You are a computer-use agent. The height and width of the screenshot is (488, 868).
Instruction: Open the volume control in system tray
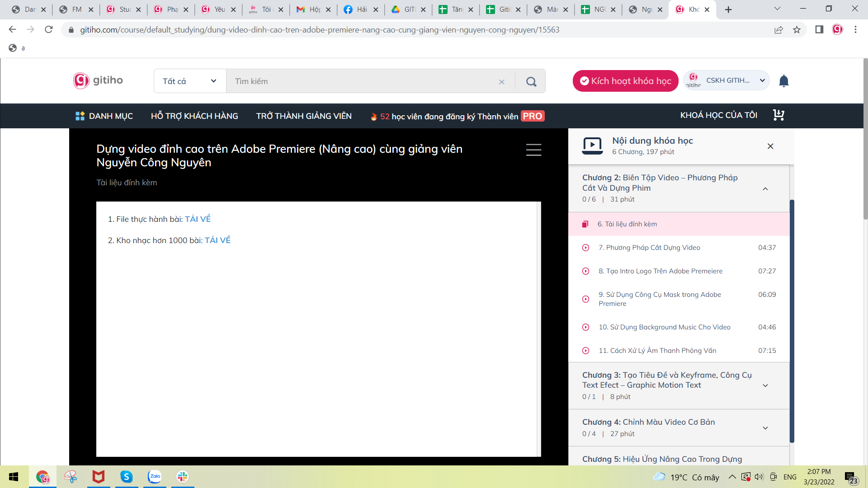point(759,477)
